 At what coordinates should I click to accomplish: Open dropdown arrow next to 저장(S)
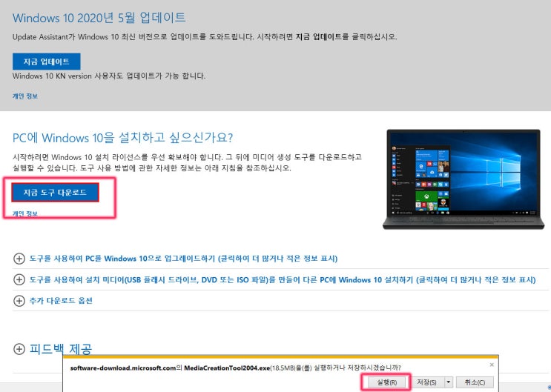(449, 382)
